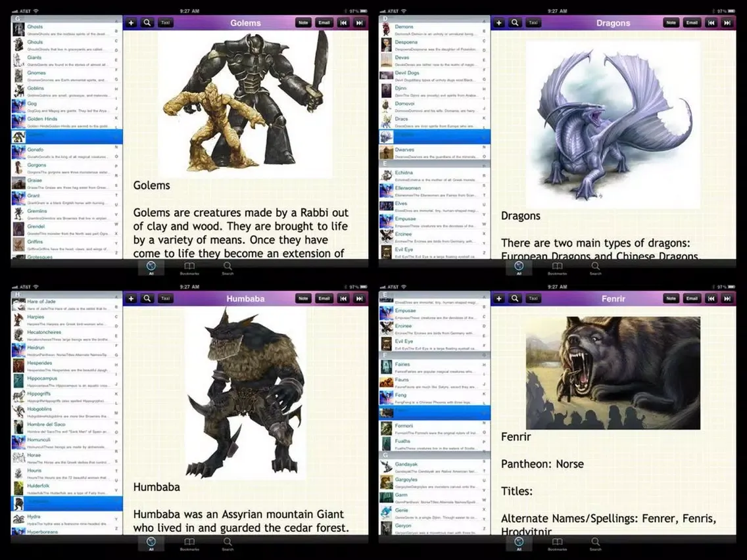
Task: Open the Djinn entry in the list
Action: (x=431, y=91)
